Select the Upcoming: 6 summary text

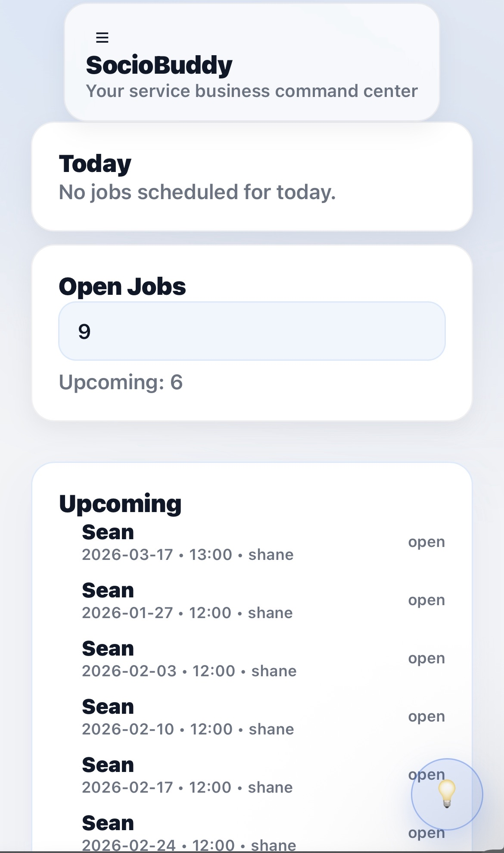(x=121, y=382)
